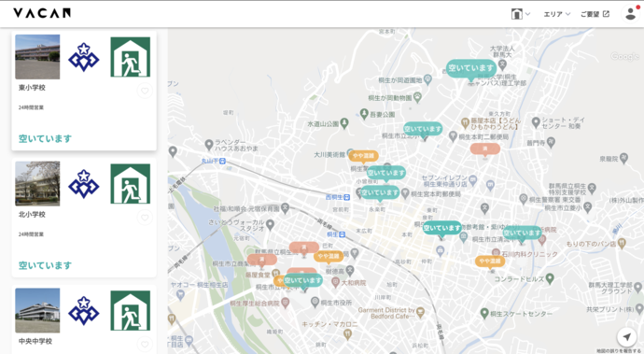
Task: Click the 桐生スケートセンター map pin
Action: point(484,313)
